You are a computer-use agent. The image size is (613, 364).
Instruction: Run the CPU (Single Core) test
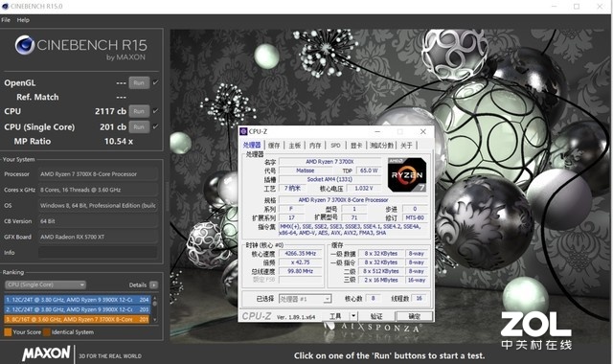point(139,127)
